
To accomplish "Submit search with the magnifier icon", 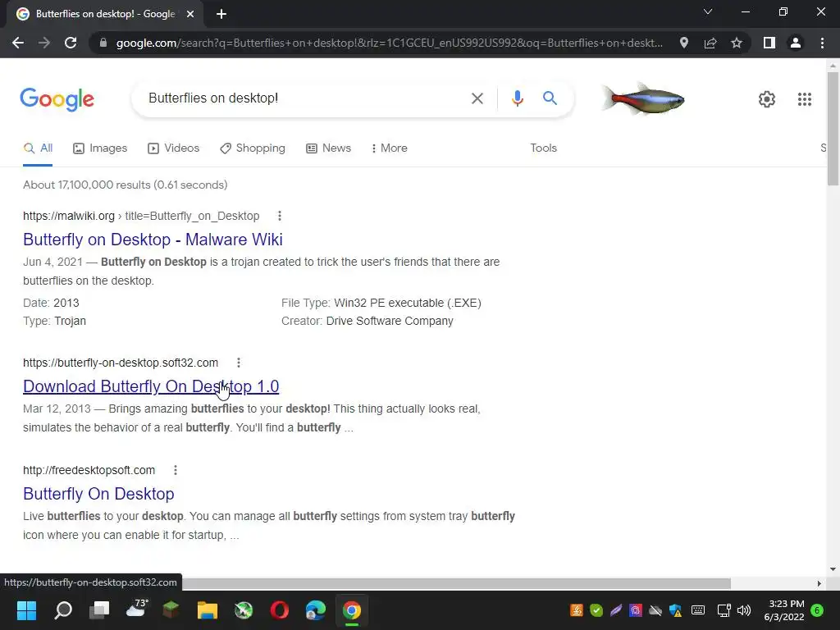I will tap(550, 98).
